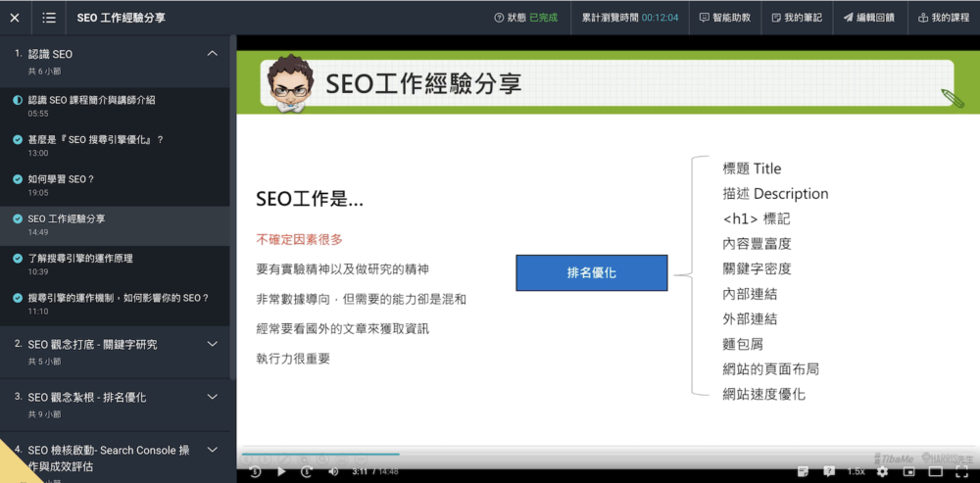Enter fullscreen mode
Screen dimensions: 980x483
click(961, 471)
